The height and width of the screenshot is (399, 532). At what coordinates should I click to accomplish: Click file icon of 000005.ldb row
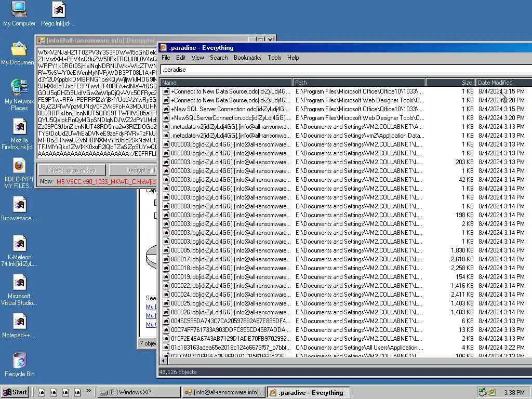click(166, 250)
